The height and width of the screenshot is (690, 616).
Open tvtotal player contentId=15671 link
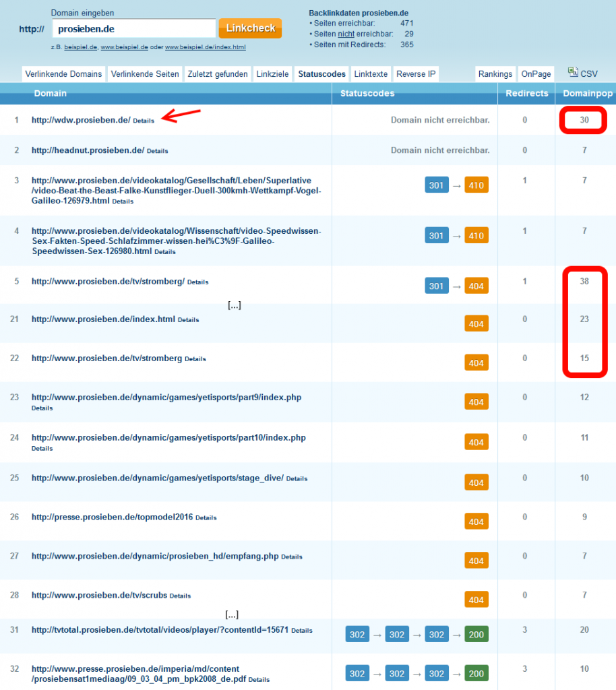(160, 630)
